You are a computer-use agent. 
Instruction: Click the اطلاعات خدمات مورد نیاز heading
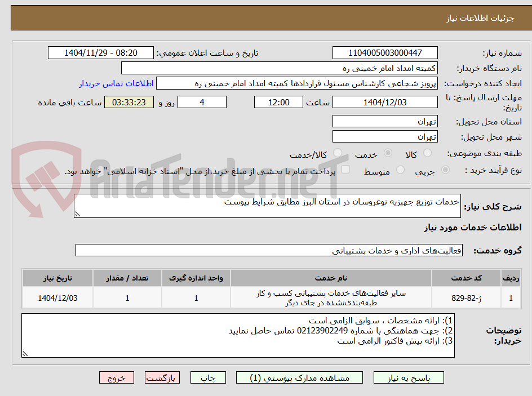point(473,227)
